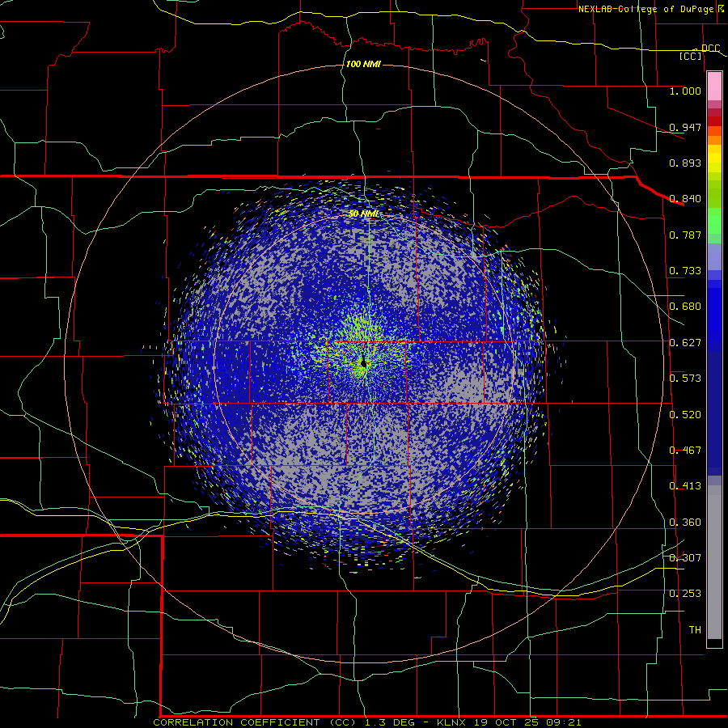Viewport: 728px width, 728px height.
Task: Click the 50 NMI range ring label
Action: point(363,214)
